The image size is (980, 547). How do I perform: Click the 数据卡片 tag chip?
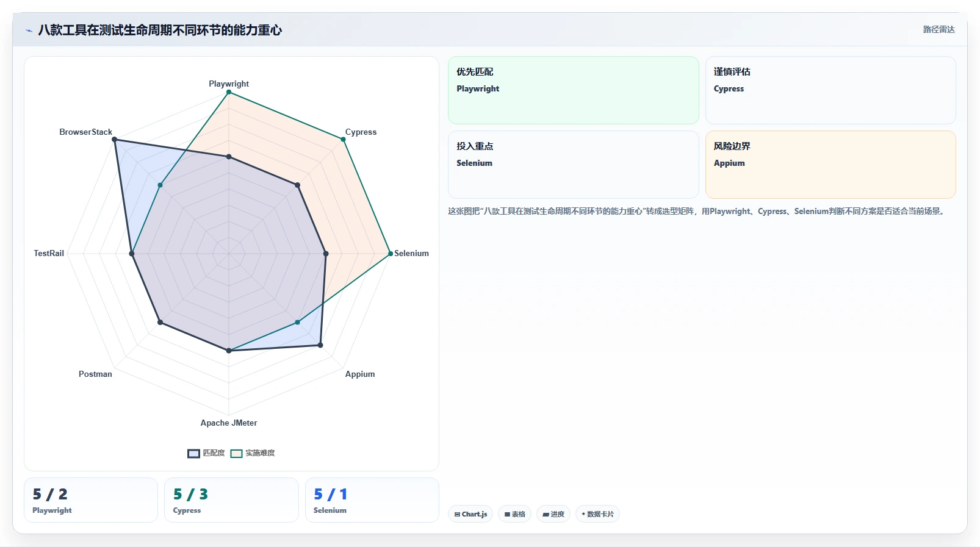click(x=597, y=514)
